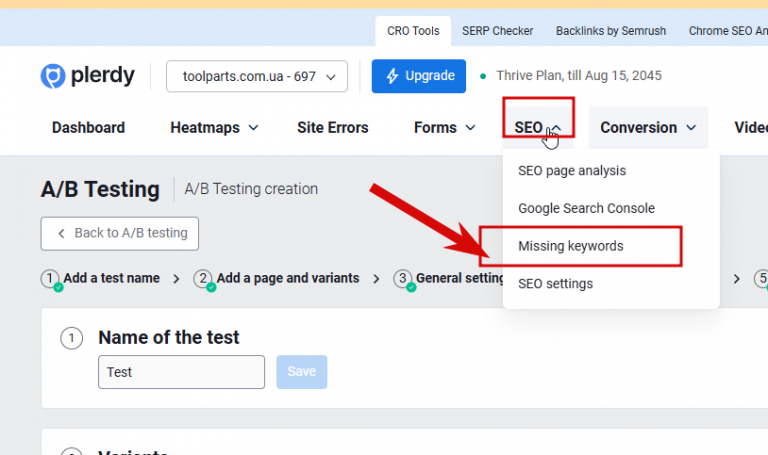This screenshot has height=455, width=768.
Task: Go to step 2 Add a page and variants
Action: coord(276,279)
